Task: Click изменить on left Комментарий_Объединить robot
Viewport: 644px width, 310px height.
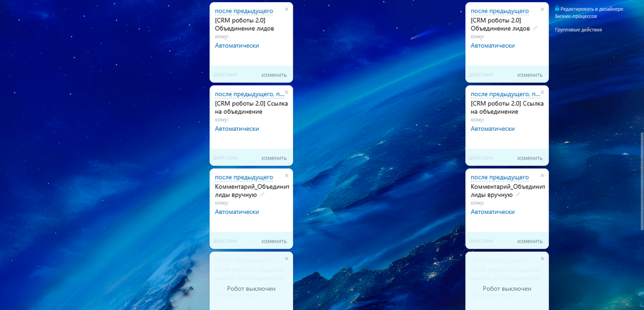Action: (274, 241)
